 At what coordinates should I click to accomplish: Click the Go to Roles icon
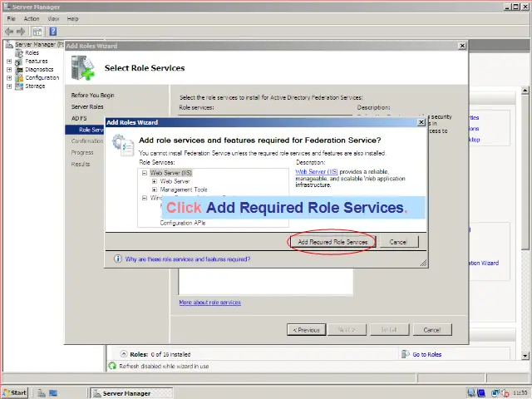pyautogui.click(x=405, y=354)
